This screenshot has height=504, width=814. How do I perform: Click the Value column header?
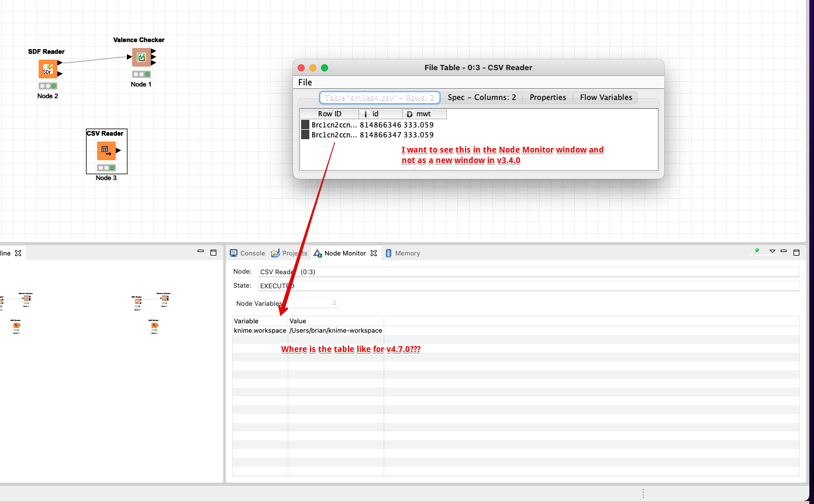[336, 321]
